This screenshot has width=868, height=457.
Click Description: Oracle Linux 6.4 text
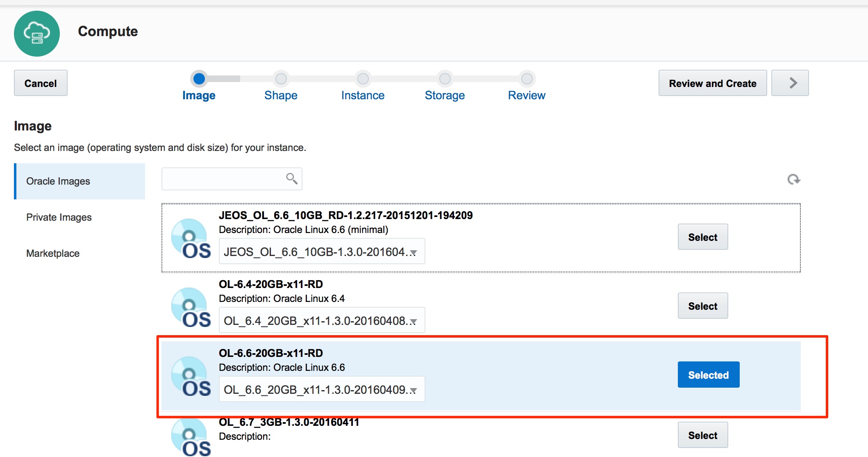(282, 299)
